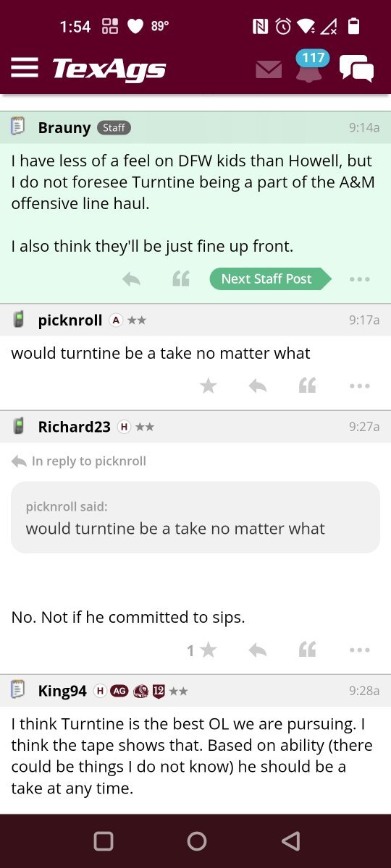Expand more options on Richard23's post

pos(359,650)
